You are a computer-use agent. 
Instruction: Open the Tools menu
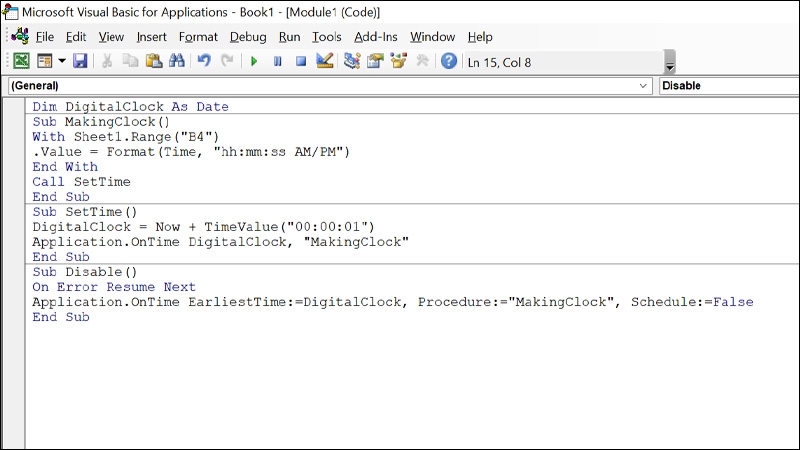pyautogui.click(x=326, y=37)
